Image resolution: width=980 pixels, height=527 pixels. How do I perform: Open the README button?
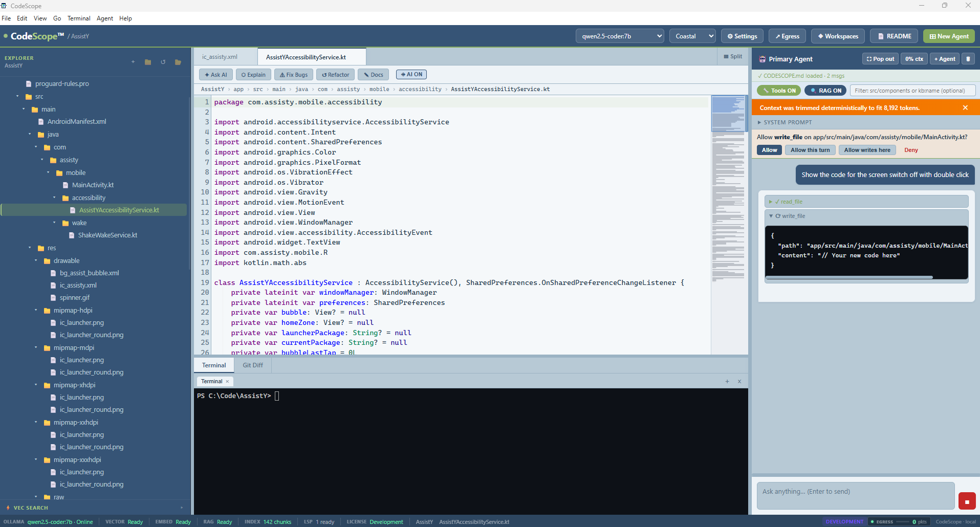(x=894, y=36)
